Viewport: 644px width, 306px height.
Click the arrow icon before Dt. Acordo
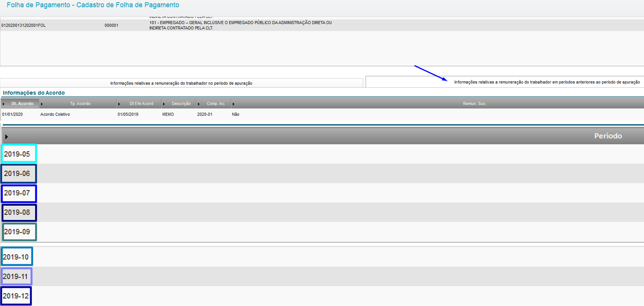4,104
